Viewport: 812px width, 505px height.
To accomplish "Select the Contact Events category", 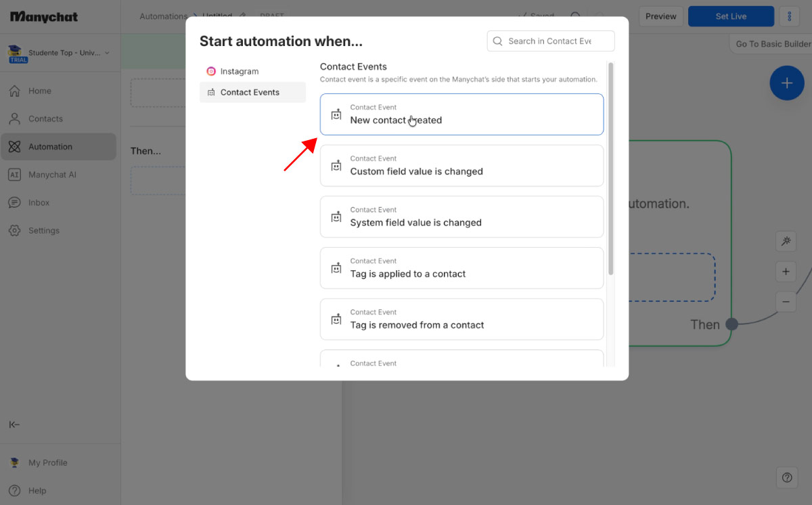I will click(x=252, y=92).
